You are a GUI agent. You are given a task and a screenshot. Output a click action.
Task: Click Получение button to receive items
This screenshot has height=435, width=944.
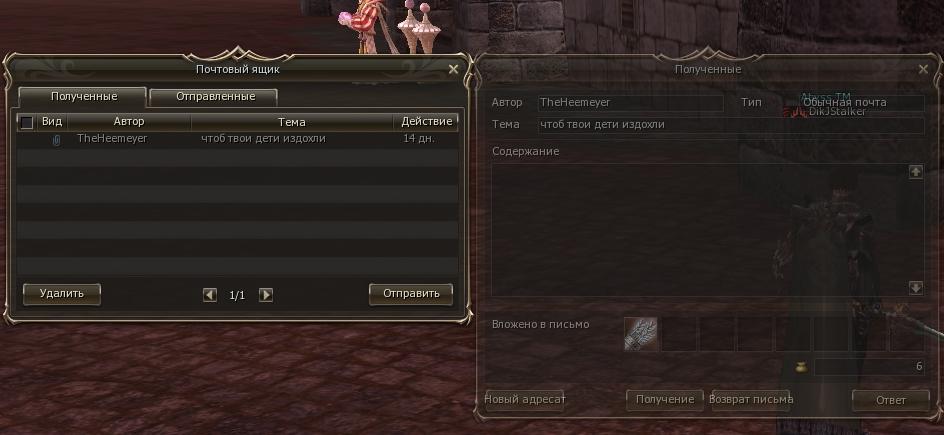[x=665, y=400]
